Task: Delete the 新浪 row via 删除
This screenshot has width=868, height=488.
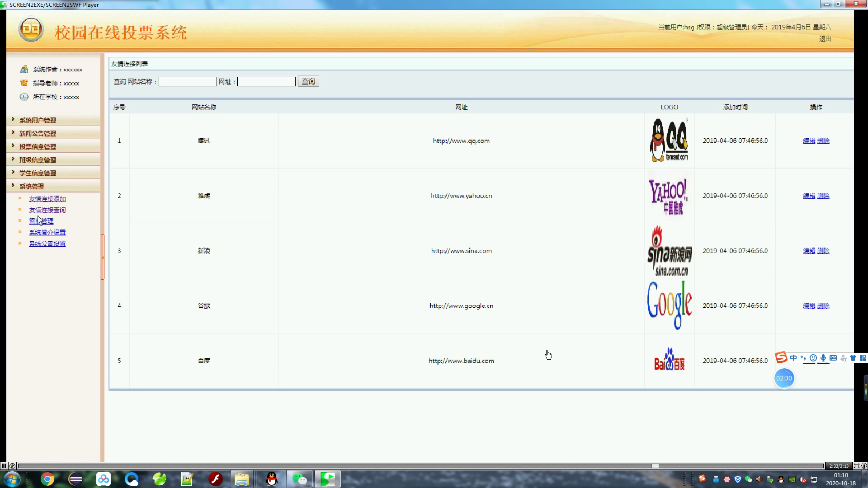Action: 823,251
